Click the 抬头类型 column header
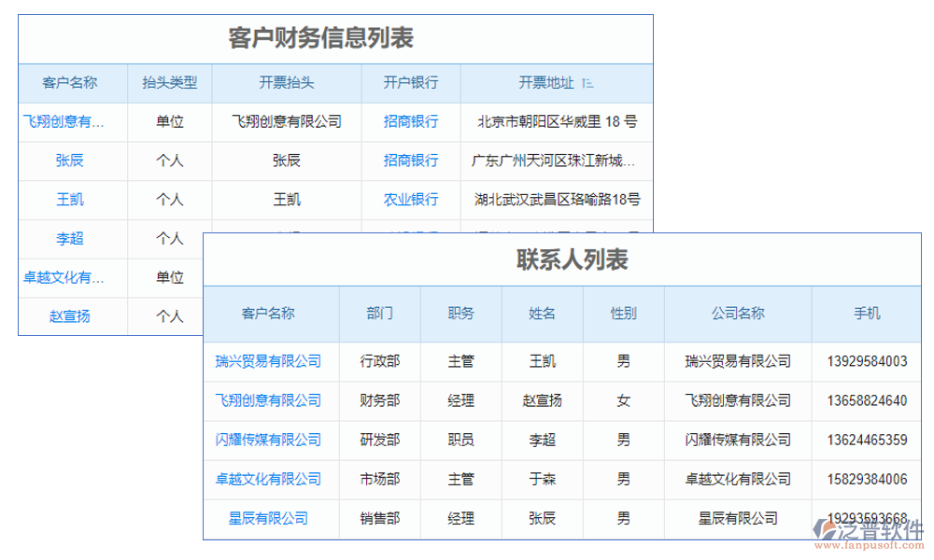 (x=170, y=83)
